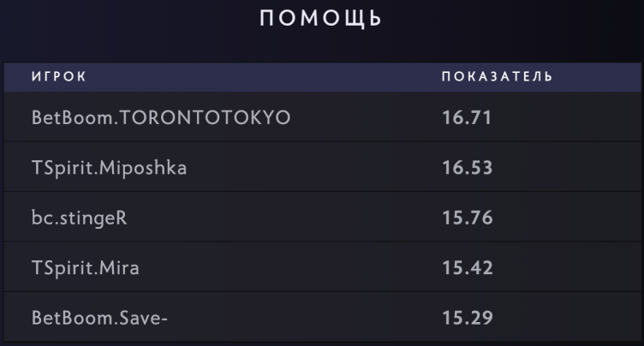Click the ПОМОЩЬ title heading
Viewport: 644px width, 346px height.
point(322,20)
